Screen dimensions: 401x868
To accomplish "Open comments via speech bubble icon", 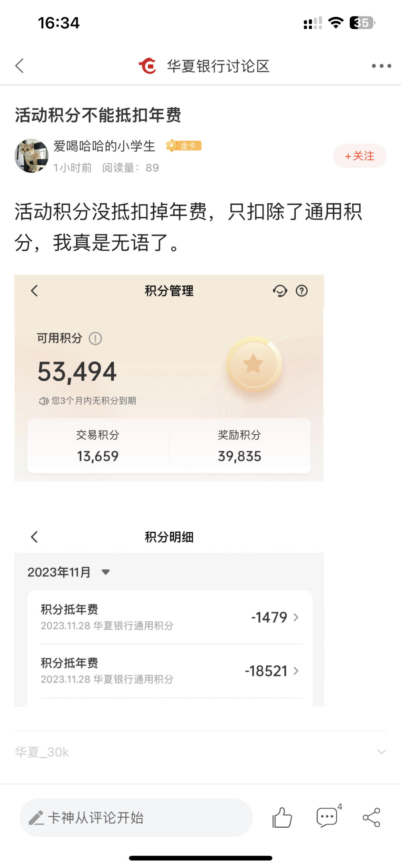I will pyautogui.click(x=327, y=817).
